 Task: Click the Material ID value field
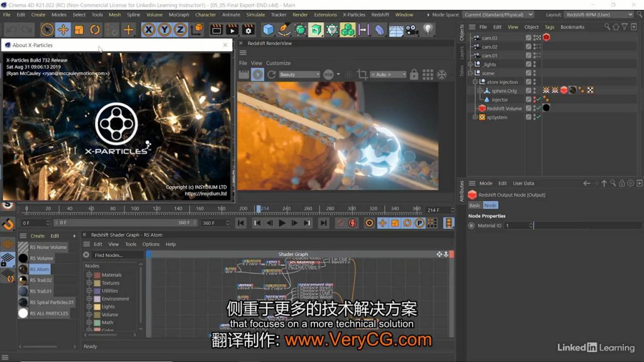[519, 226]
